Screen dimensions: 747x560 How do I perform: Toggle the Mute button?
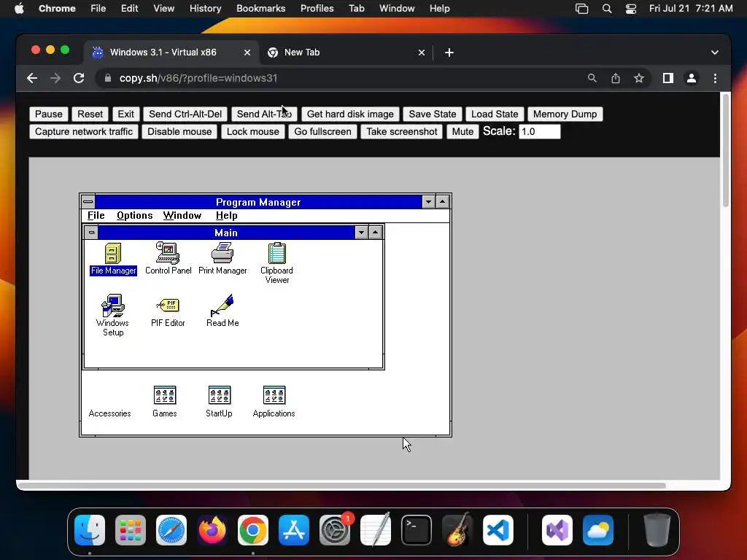click(462, 131)
